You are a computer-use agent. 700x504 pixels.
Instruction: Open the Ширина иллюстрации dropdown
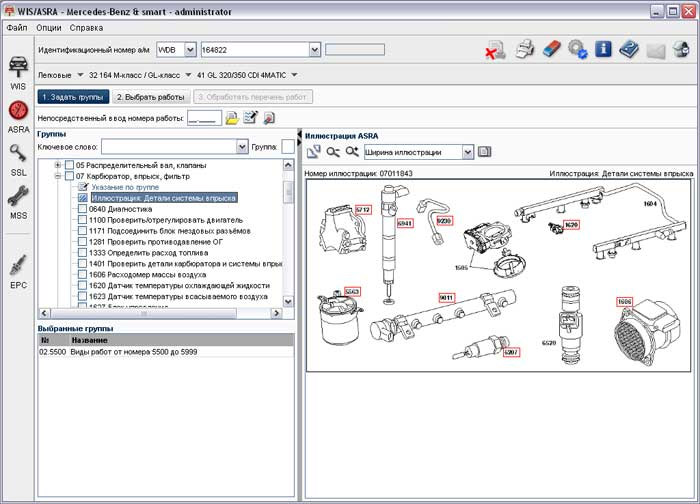[x=466, y=152]
